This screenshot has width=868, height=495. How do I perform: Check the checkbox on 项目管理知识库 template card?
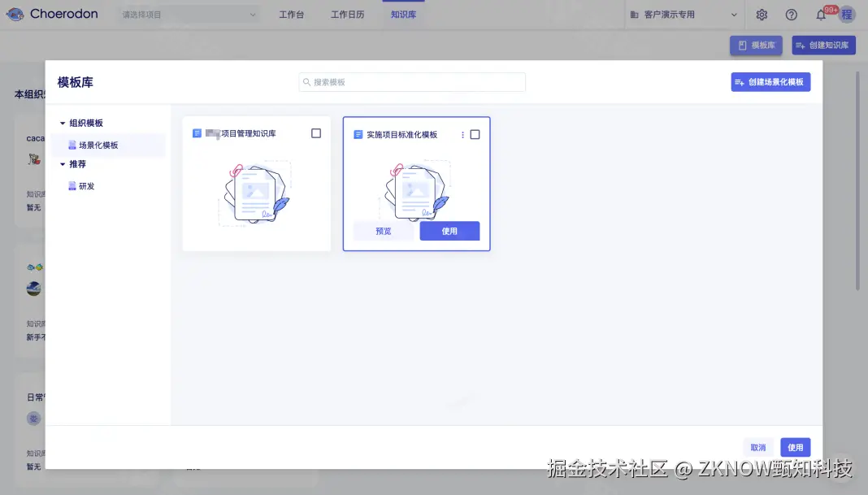point(316,133)
